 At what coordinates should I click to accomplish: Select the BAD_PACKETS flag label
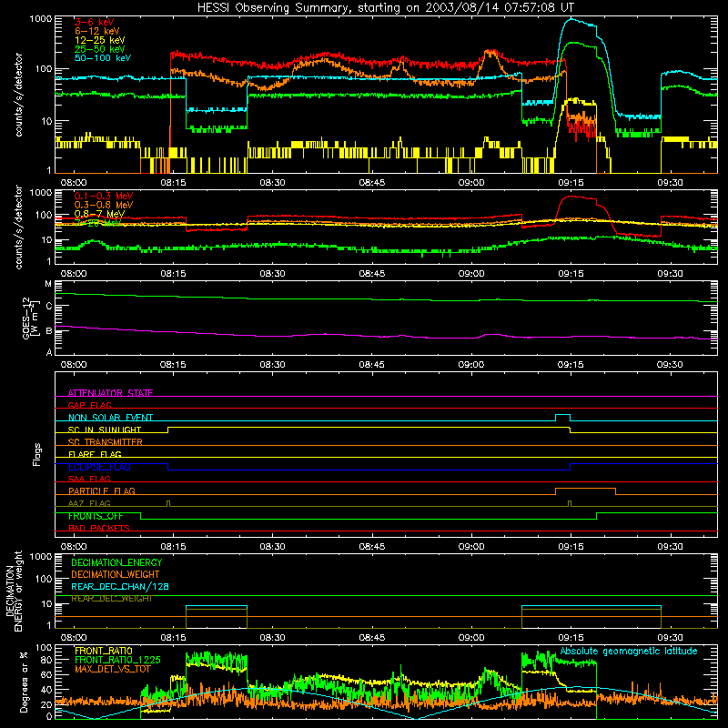click(x=99, y=528)
